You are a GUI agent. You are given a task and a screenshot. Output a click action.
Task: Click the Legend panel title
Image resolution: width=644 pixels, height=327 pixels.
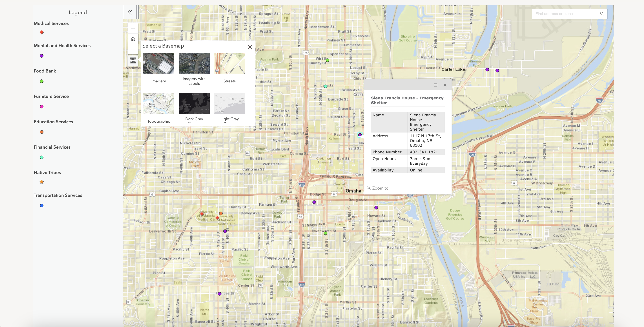[78, 12]
